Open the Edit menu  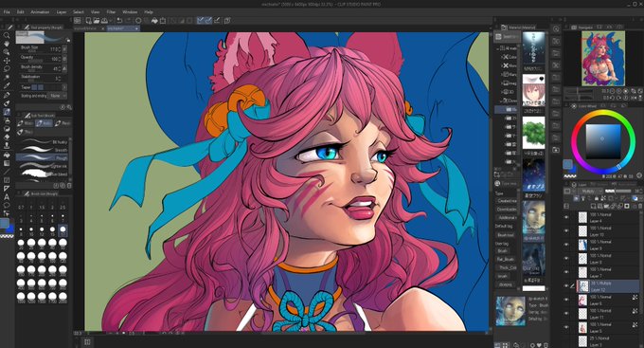(x=20, y=12)
